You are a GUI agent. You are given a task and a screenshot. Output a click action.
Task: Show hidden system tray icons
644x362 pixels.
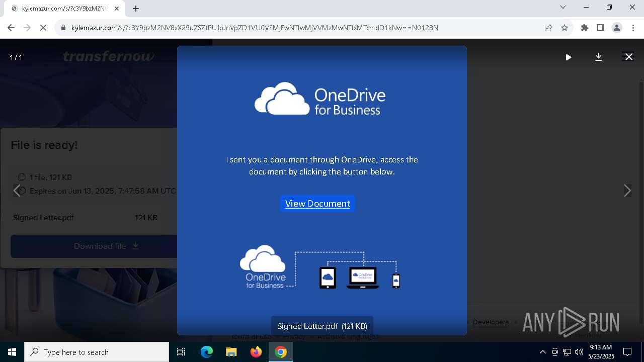[x=542, y=352]
